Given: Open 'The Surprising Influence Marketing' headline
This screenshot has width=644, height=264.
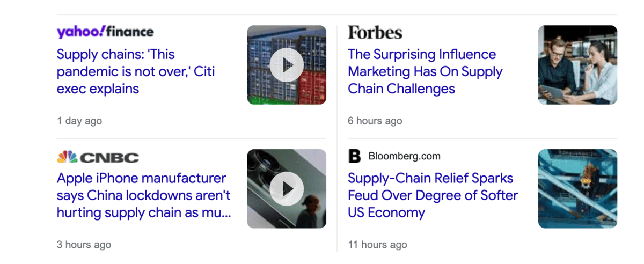Looking at the screenshot, I should tap(425, 71).
